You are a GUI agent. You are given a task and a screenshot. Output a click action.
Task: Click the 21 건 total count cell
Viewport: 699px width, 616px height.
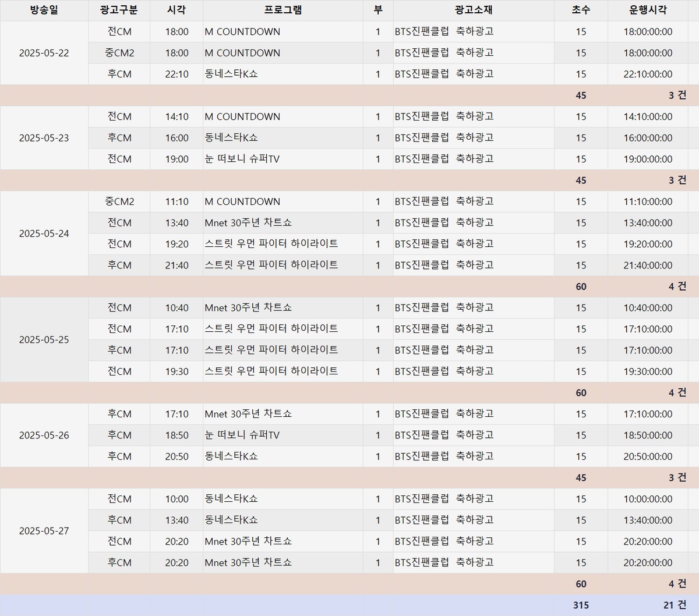click(675, 605)
